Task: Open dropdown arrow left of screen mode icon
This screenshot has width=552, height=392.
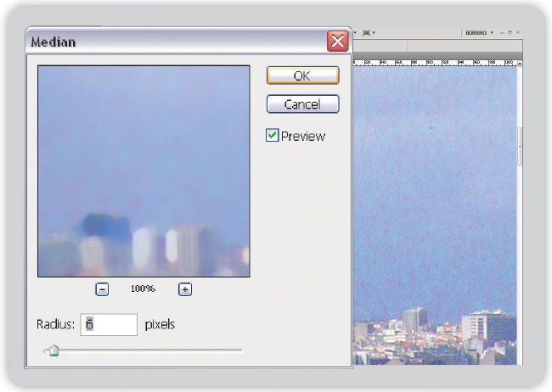Action: click(355, 32)
